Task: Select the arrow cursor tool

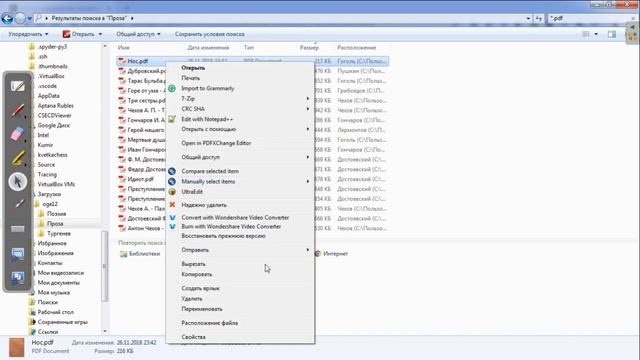Action: pyautogui.click(x=18, y=182)
